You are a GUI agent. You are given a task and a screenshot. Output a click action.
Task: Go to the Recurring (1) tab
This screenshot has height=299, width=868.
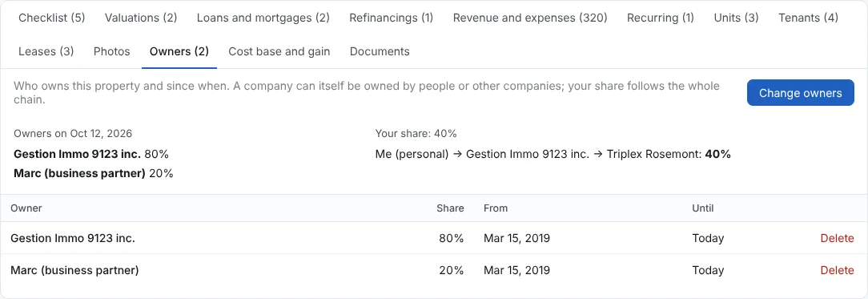(661, 18)
